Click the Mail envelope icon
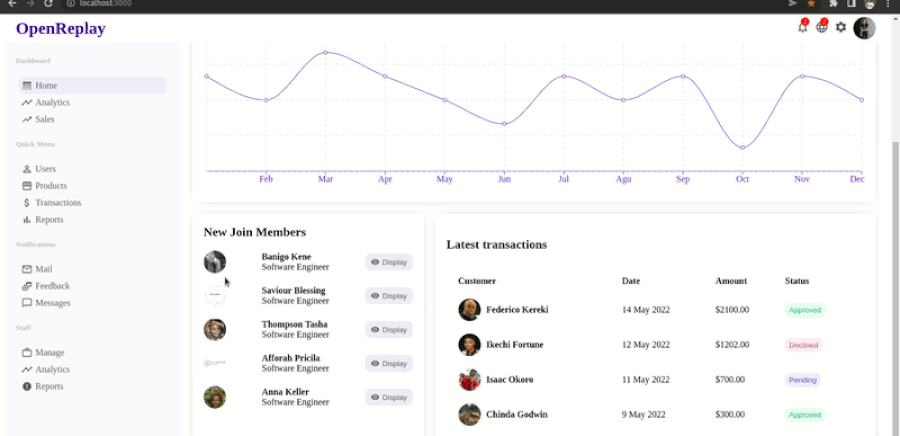Viewport: 900px width, 436px height. [x=26, y=269]
